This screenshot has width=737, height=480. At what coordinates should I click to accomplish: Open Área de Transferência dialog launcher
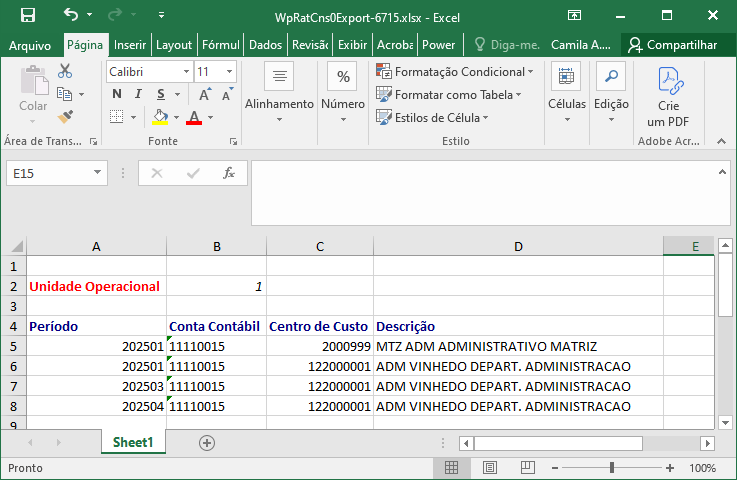94,142
